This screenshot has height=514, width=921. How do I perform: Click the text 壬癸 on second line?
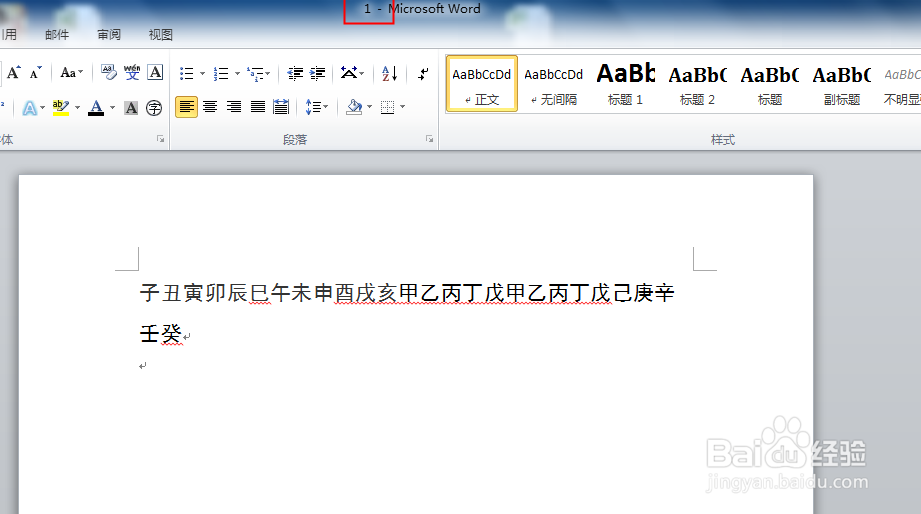coord(161,334)
